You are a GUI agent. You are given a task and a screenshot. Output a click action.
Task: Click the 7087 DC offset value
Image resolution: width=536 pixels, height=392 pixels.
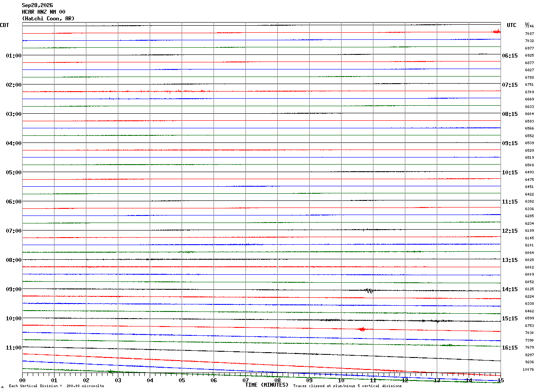tap(529, 34)
